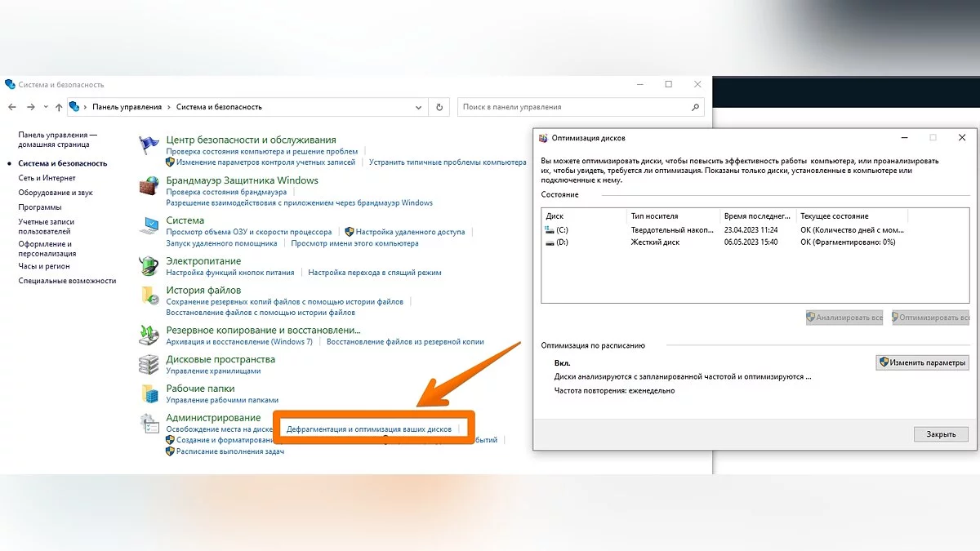This screenshot has width=980, height=551.
Task: Open the Power Options battery icon
Action: click(149, 266)
